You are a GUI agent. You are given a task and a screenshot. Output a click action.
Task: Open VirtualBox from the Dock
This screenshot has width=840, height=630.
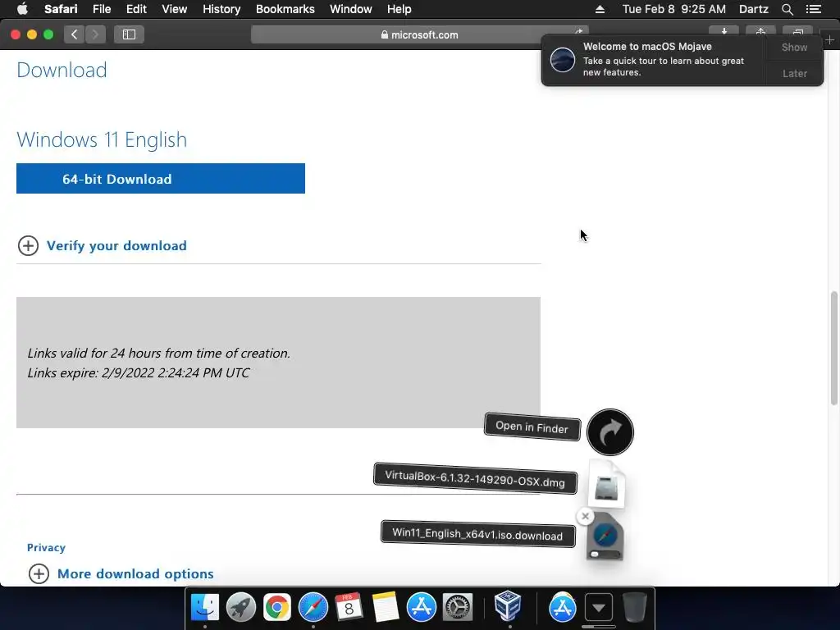508,606
